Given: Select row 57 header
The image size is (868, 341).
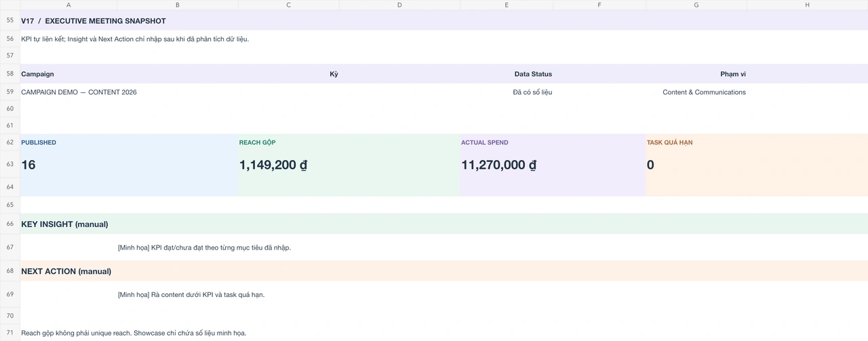Looking at the screenshot, I should [10, 56].
